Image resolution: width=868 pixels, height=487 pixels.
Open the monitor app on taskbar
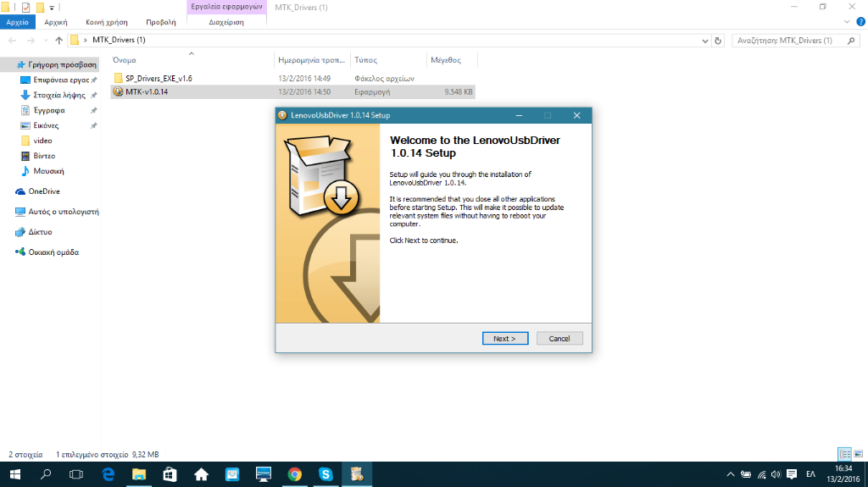(263, 474)
